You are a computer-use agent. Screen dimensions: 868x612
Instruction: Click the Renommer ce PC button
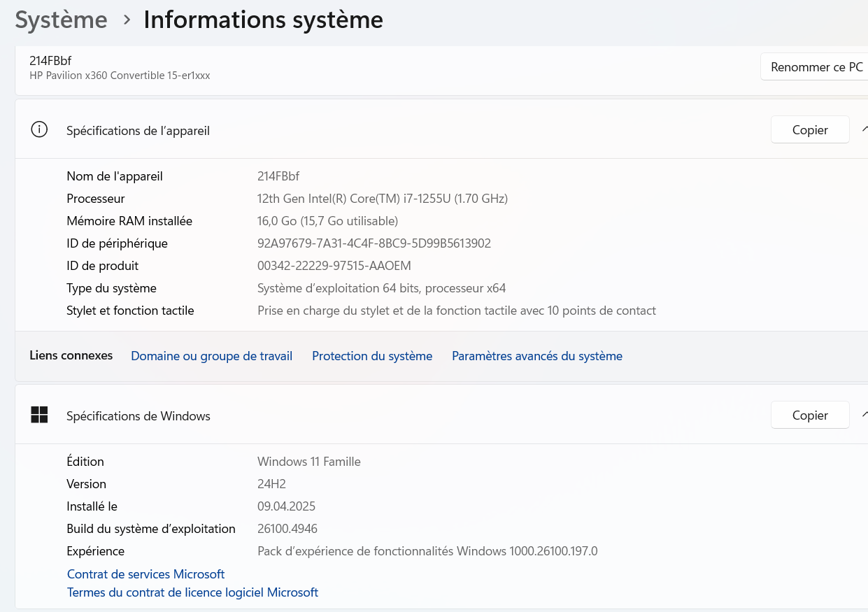814,67
